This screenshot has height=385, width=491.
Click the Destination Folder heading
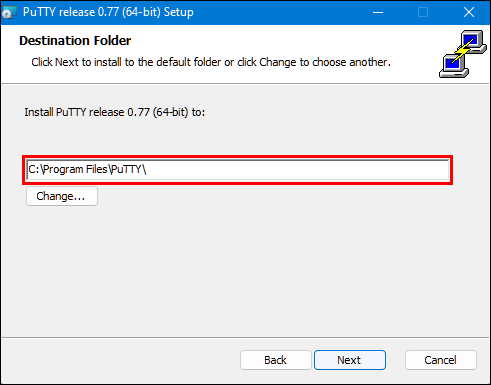[x=75, y=41]
